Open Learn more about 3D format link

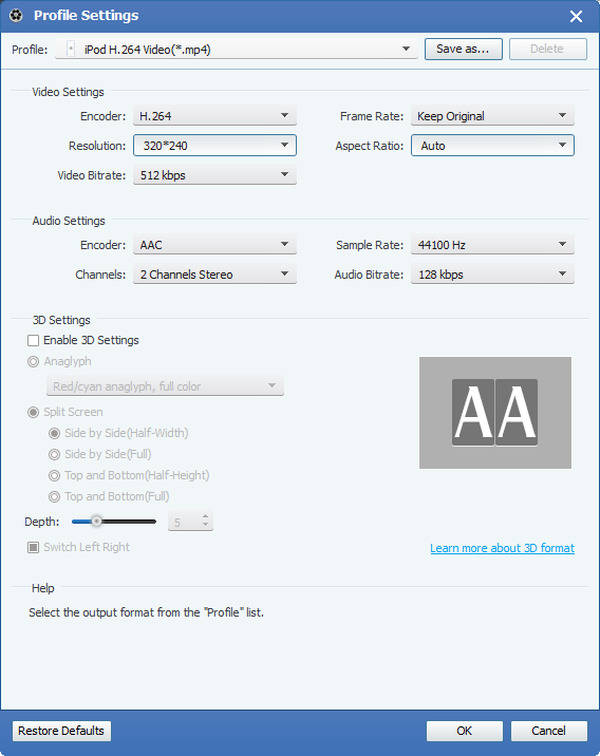(x=502, y=548)
